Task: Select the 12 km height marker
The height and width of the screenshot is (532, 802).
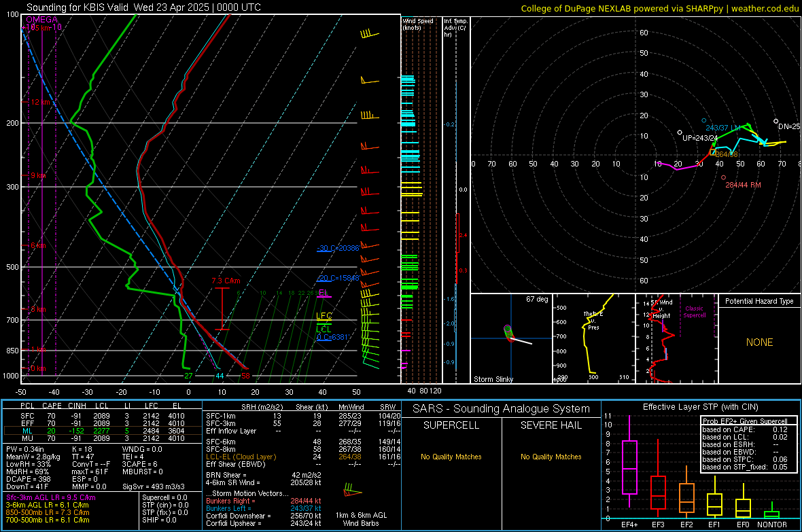Action: coord(40,103)
